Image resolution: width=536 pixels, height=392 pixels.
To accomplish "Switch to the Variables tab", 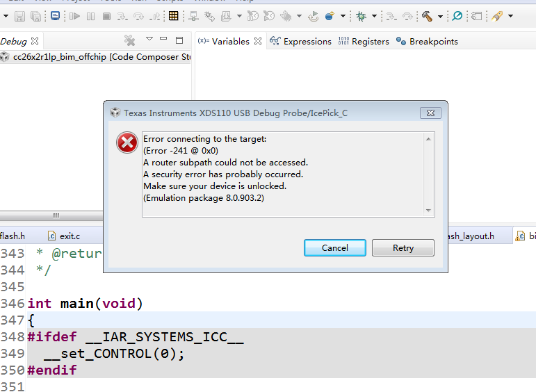I will tap(230, 41).
